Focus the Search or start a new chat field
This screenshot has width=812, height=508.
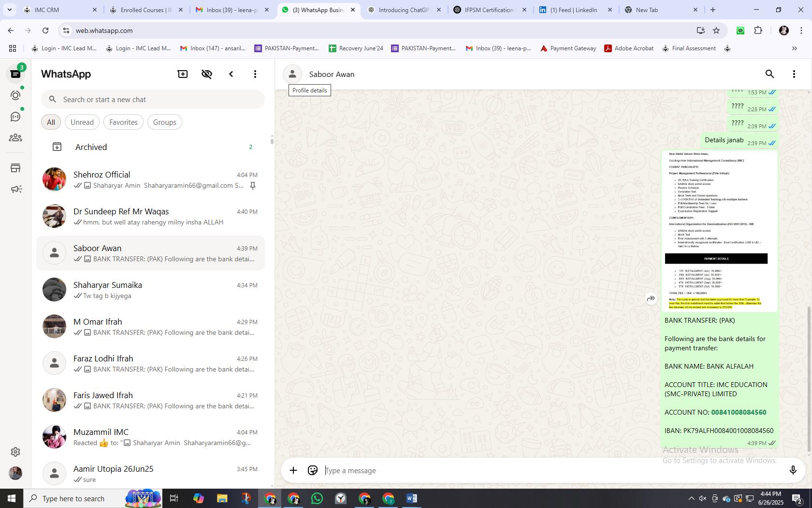[x=153, y=100]
